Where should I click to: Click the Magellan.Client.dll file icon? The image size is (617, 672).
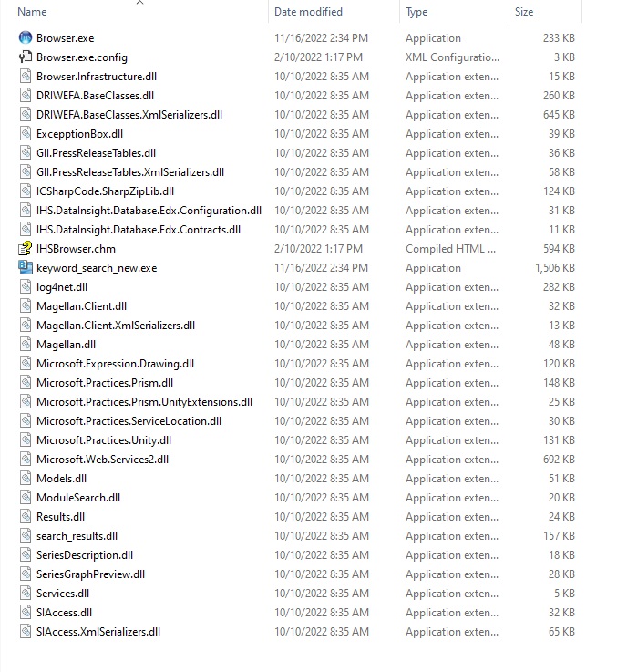click(26, 306)
